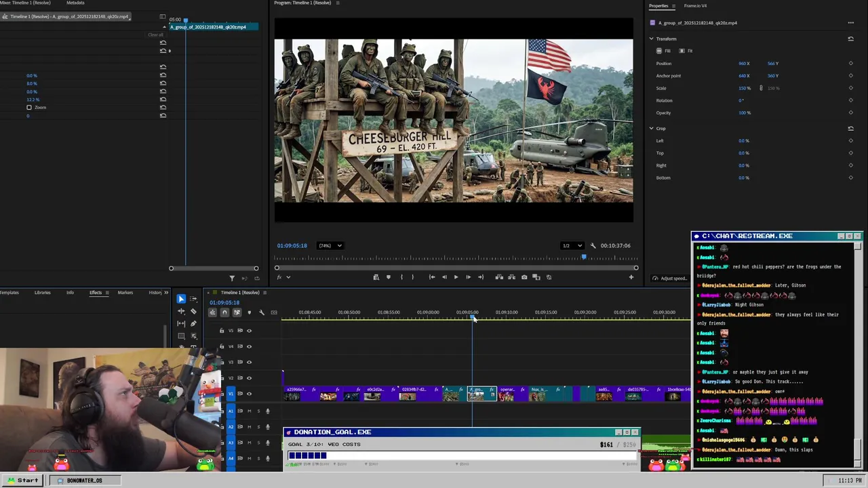Image resolution: width=868 pixels, height=488 pixels.
Task: Click the Windows Start button
Action: point(23,481)
